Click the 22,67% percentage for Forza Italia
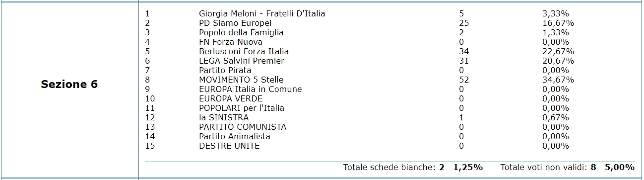644x180 pixels. tap(558, 51)
